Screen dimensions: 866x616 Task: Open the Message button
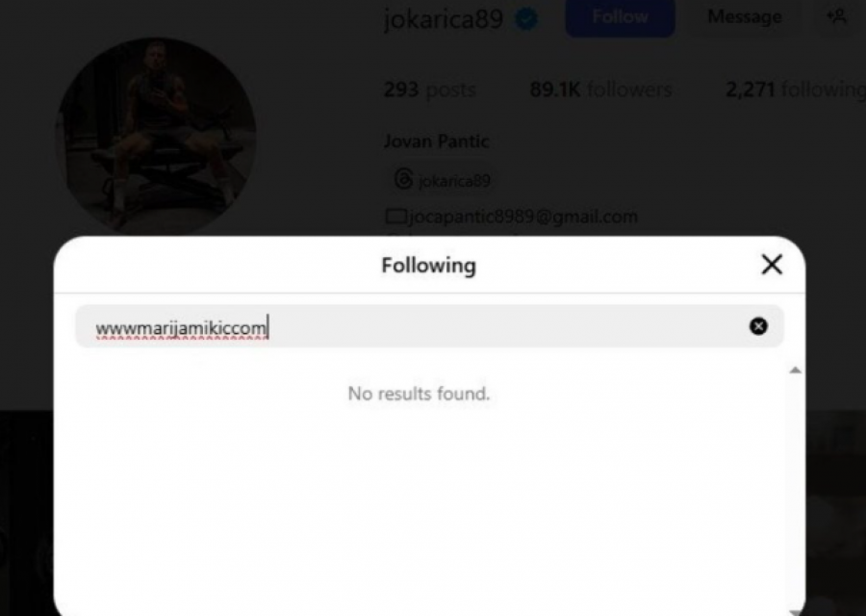(744, 17)
